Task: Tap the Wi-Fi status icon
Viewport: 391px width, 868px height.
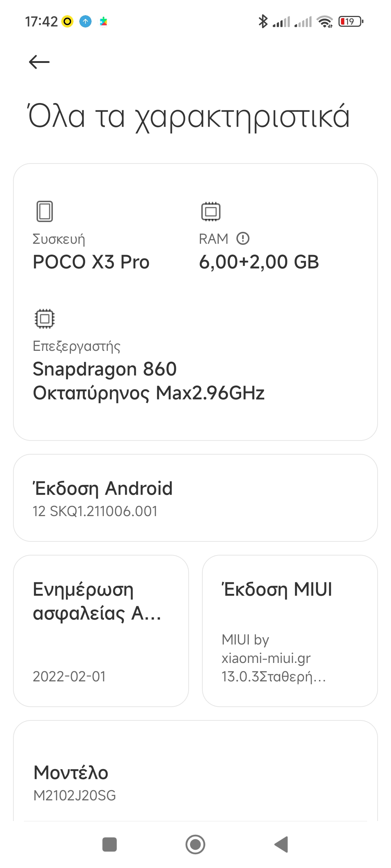Action: click(325, 22)
